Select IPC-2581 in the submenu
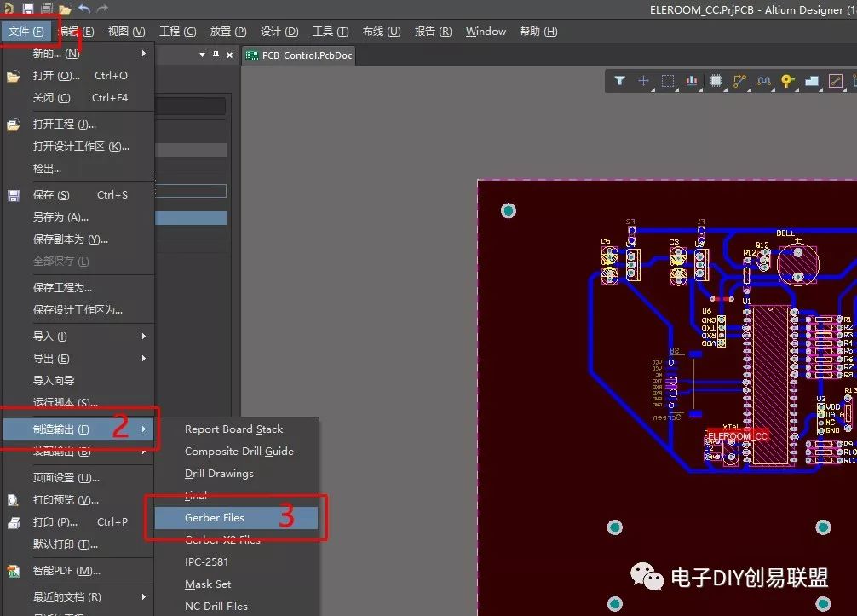The height and width of the screenshot is (616, 857). pyautogui.click(x=236, y=561)
